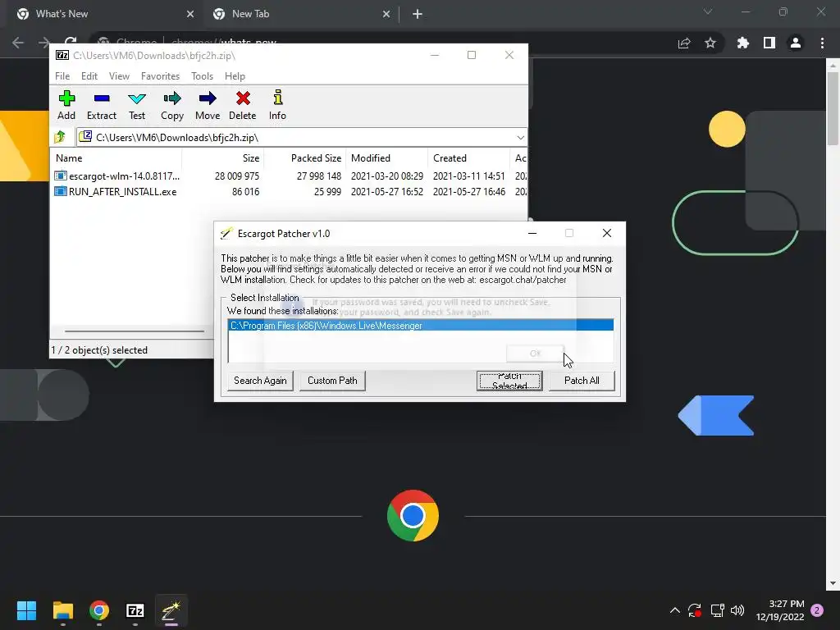Click the Copy arrow icon in 7-Zip

[172, 105]
